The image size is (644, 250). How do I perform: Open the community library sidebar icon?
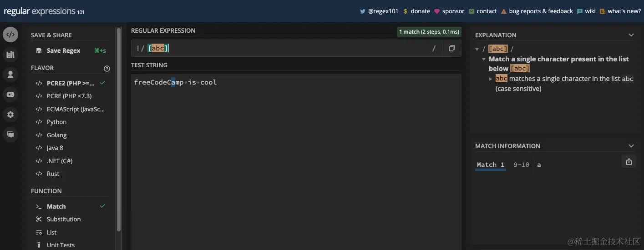coord(10,55)
